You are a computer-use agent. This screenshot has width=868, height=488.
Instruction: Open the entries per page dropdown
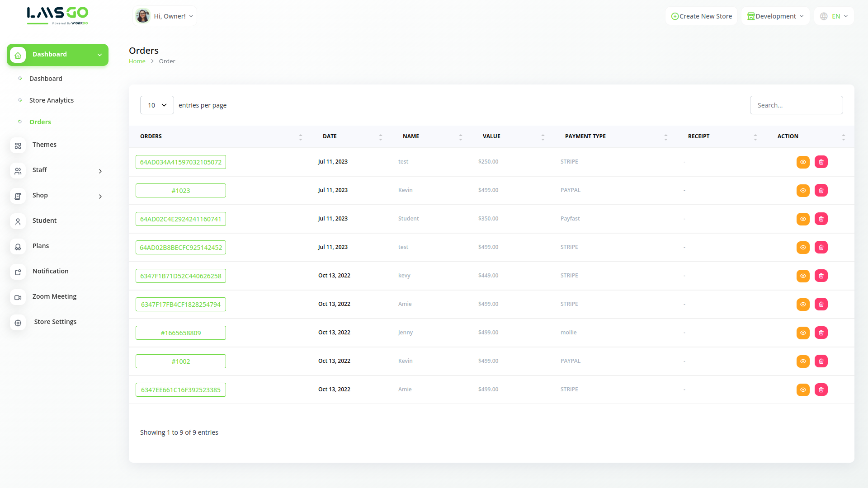[x=157, y=105]
